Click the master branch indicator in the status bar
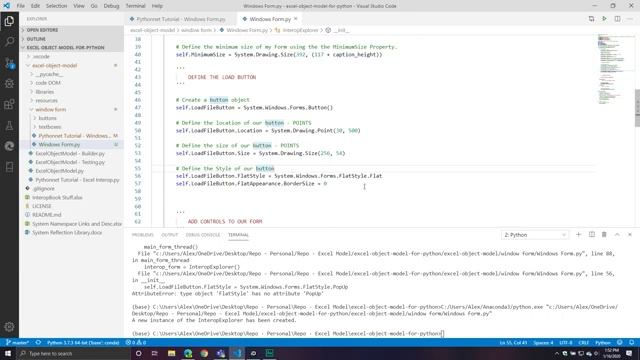The height and width of the screenshot is (360, 640). click(17, 342)
